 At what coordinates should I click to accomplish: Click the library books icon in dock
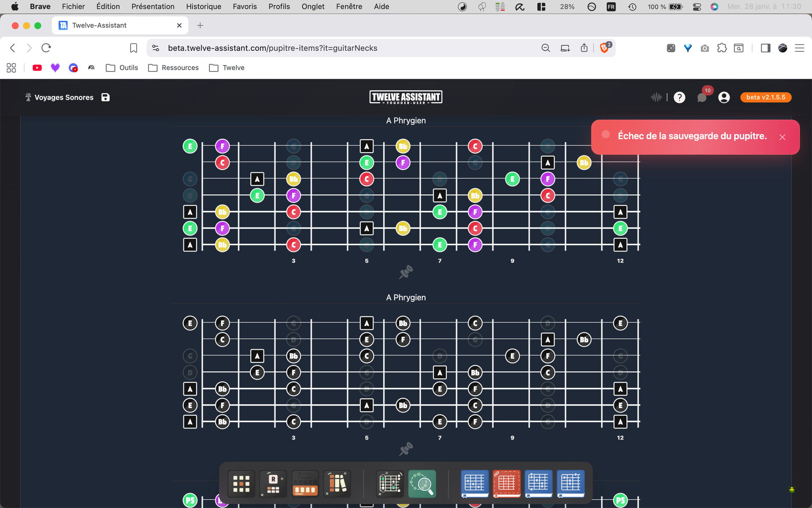[337, 483]
